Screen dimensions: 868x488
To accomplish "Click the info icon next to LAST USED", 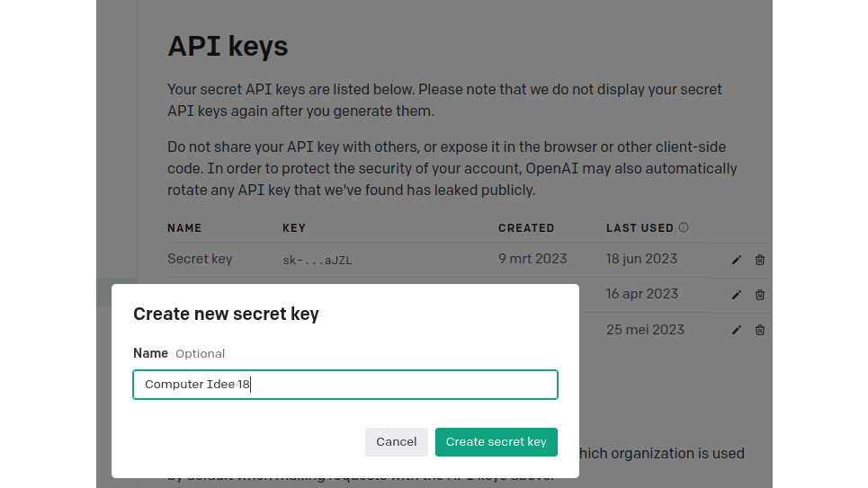I will [x=684, y=228].
